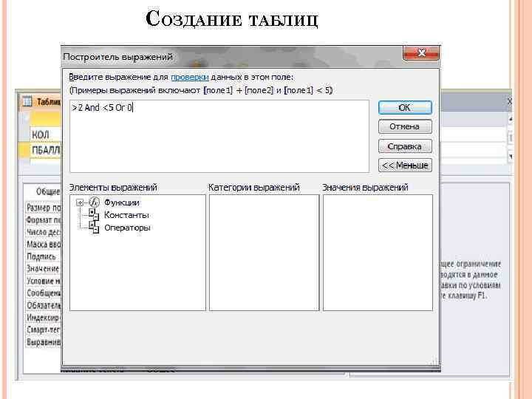Click Условие на значение property row

click(43, 281)
